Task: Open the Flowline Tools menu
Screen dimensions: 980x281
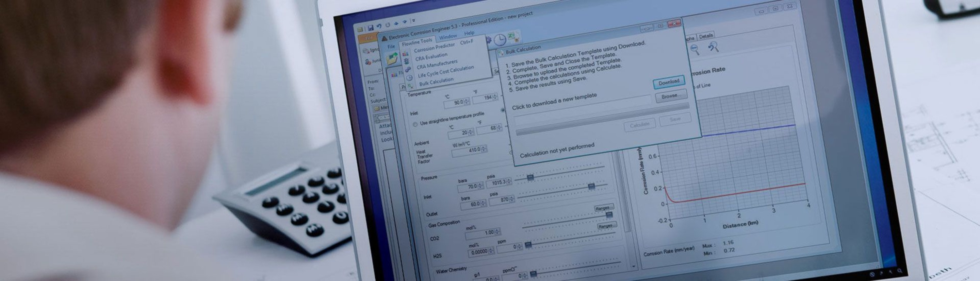Action: tap(417, 41)
